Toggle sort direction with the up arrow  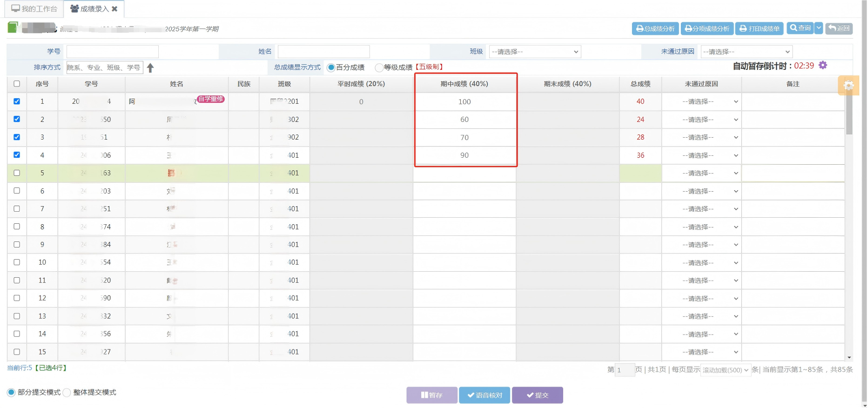[x=150, y=68]
